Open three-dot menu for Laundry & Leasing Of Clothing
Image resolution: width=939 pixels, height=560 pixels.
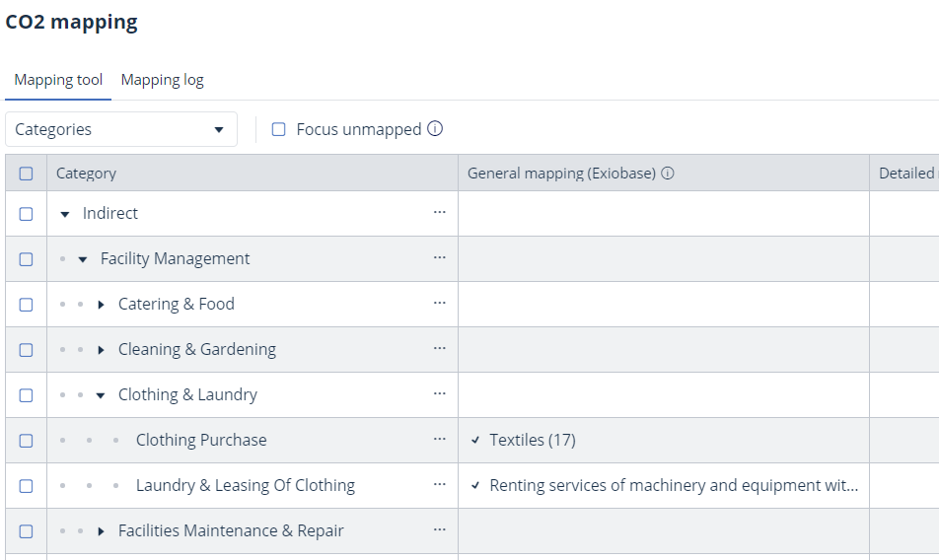(x=440, y=485)
